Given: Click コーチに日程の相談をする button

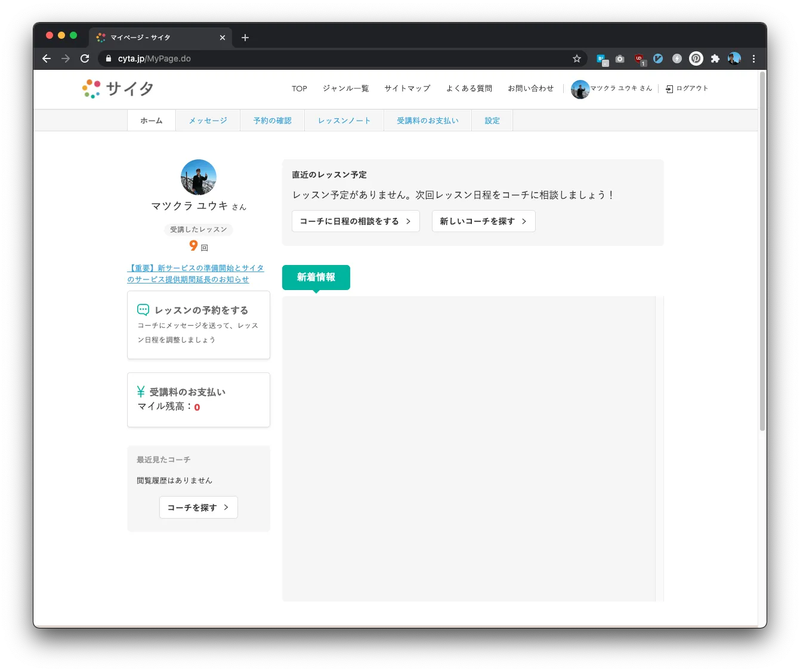Looking at the screenshot, I should (x=356, y=221).
